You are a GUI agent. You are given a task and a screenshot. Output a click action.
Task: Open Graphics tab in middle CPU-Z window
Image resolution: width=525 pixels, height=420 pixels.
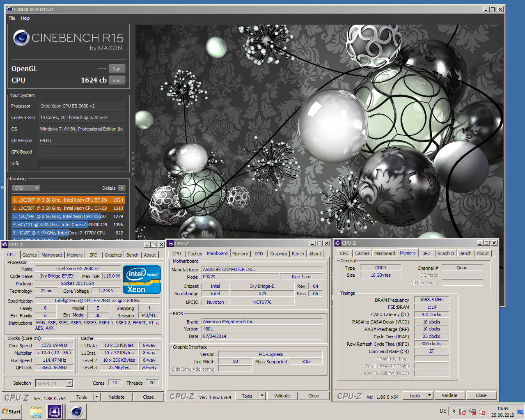[279, 254]
